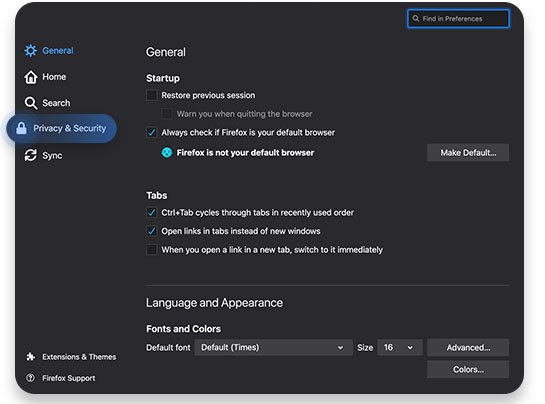Click the Search magnifier icon in sidebar
The image size is (545, 404).
31,103
